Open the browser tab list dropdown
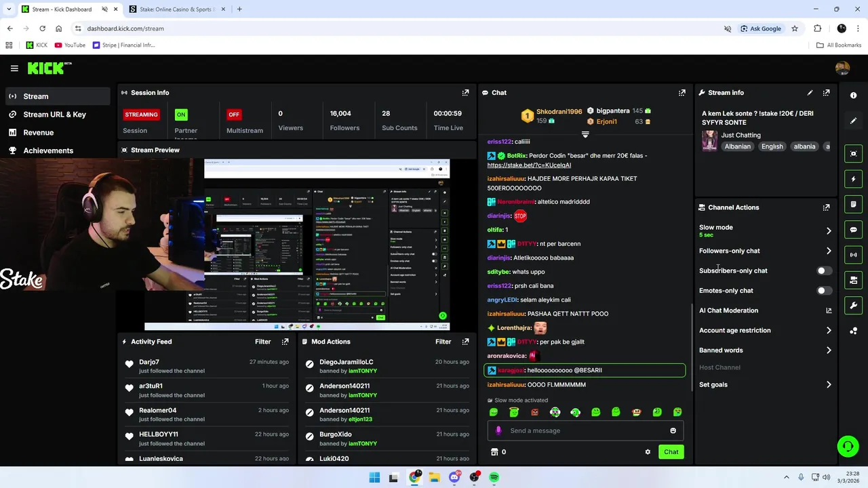Screen dimensions: 868x488 pyautogui.click(x=9, y=9)
